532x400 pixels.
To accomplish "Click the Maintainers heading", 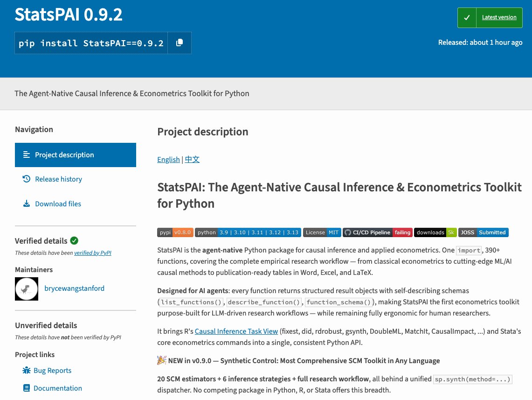I will (x=34, y=270).
